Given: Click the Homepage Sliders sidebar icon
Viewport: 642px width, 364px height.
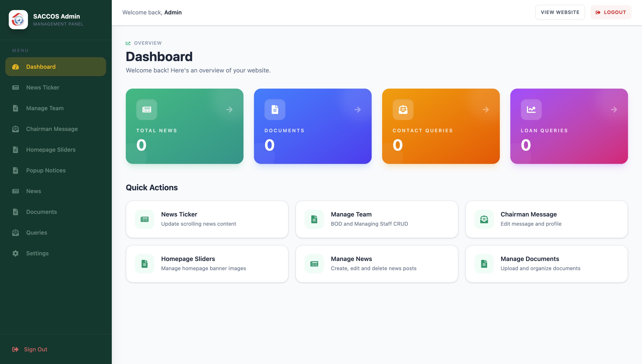Looking at the screenshot, I should click(x=16, y=150).
